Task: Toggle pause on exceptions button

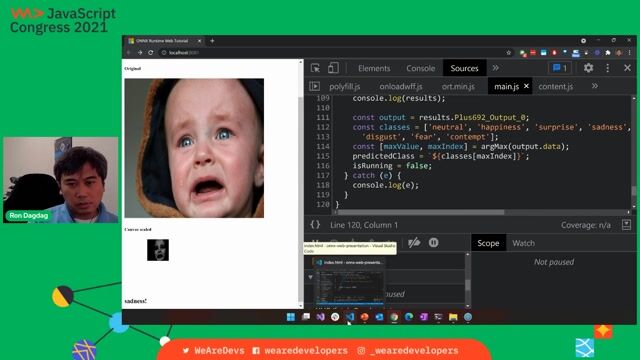Action: (x=433, y=242)
